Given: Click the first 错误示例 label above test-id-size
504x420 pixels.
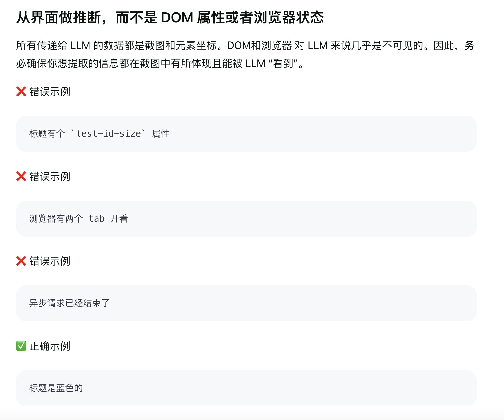Looking at the screenshot, I should tap(50, 92).
